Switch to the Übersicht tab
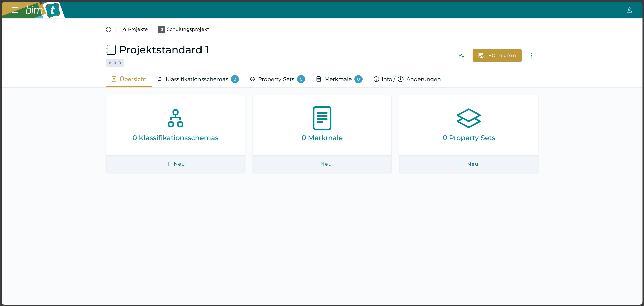The height and width of the screenshot is (306, 644). point(129,79)
